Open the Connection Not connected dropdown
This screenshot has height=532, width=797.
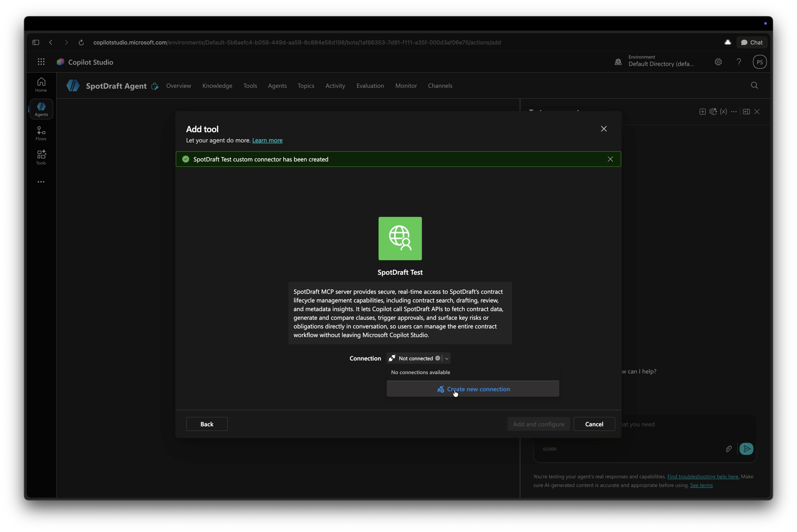tap(418, 358)
